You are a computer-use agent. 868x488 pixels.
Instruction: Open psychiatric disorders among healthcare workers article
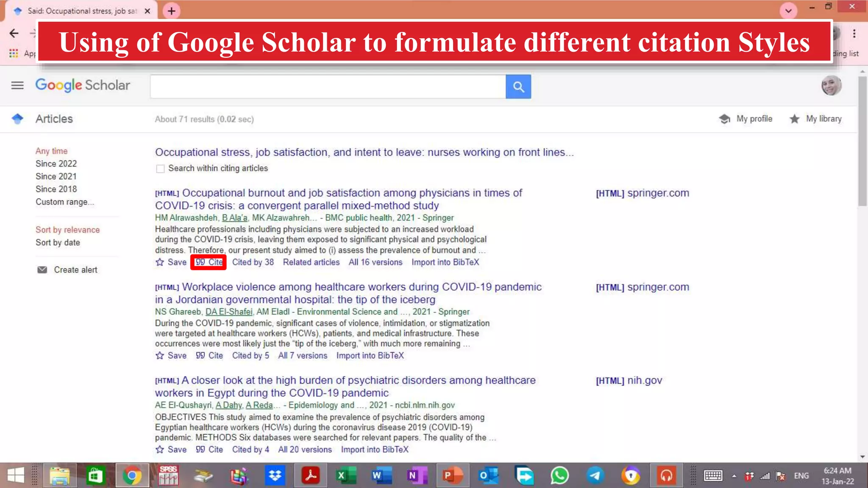(x=345, y=386)
